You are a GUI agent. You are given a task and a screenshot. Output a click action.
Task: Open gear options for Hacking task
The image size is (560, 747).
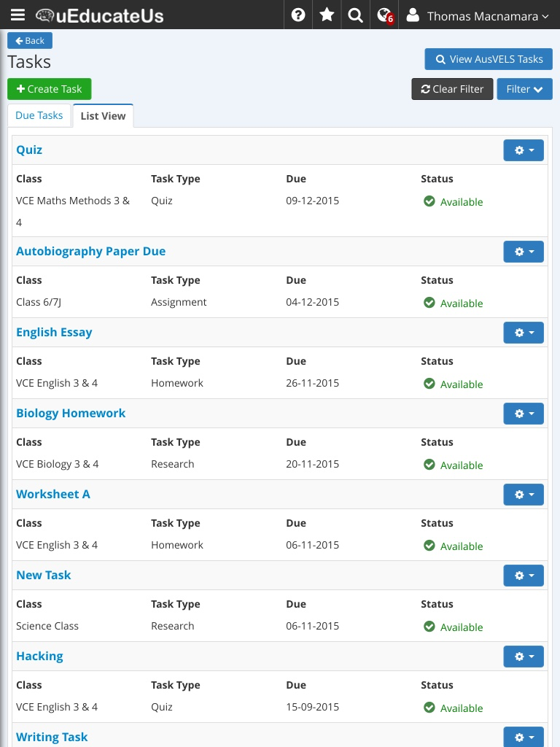coord(524,657)
